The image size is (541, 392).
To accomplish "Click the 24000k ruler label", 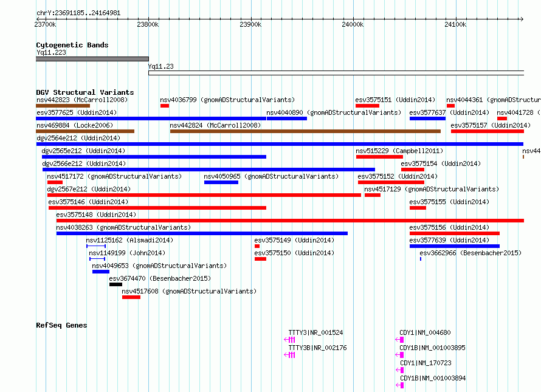I will 353,24.
